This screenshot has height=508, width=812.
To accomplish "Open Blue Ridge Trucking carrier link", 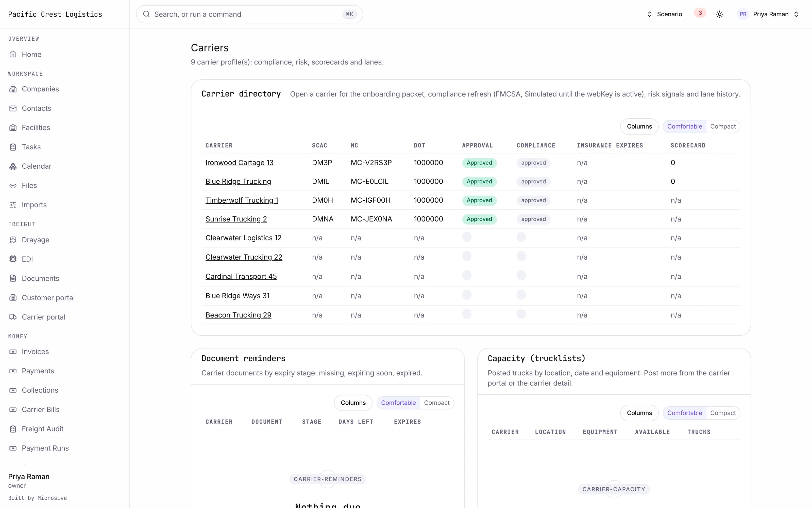I will 238,181.
